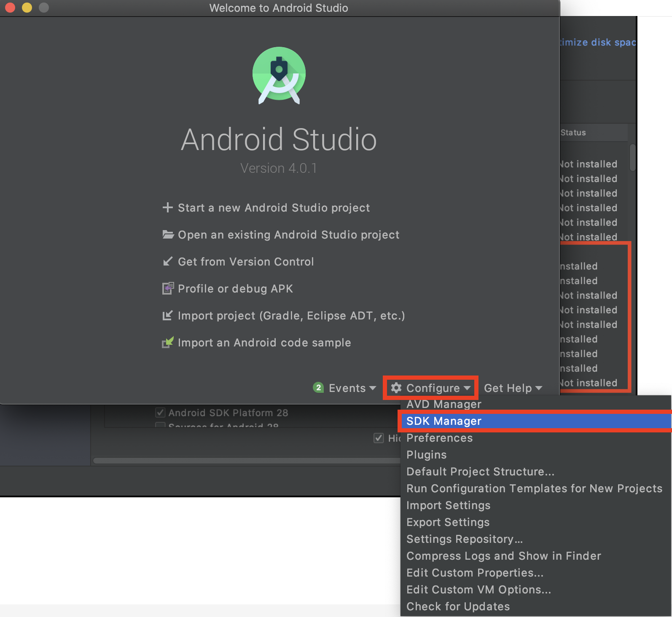Click the Profile or debug APK icon
This screenshot has width=672, height=617.
tap(168, 289)
